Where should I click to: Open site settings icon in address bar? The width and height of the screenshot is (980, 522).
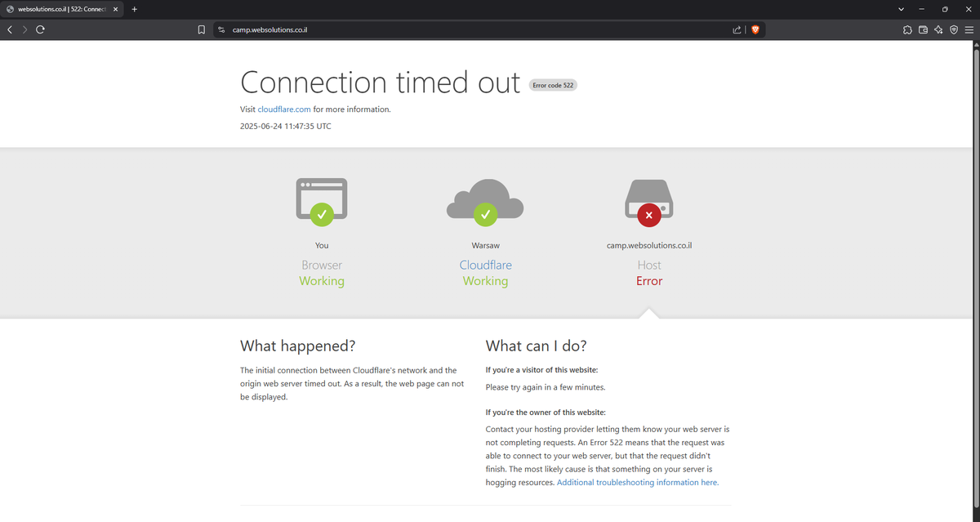(x=220, y=30)
